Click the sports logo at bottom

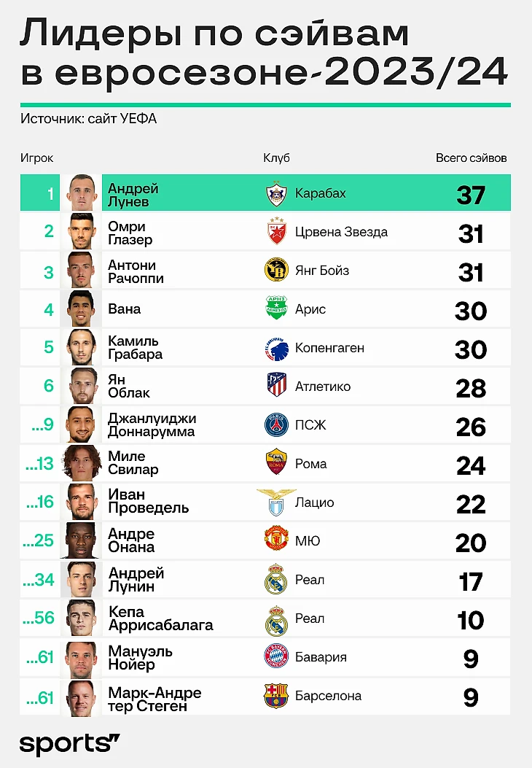[69, 743]
